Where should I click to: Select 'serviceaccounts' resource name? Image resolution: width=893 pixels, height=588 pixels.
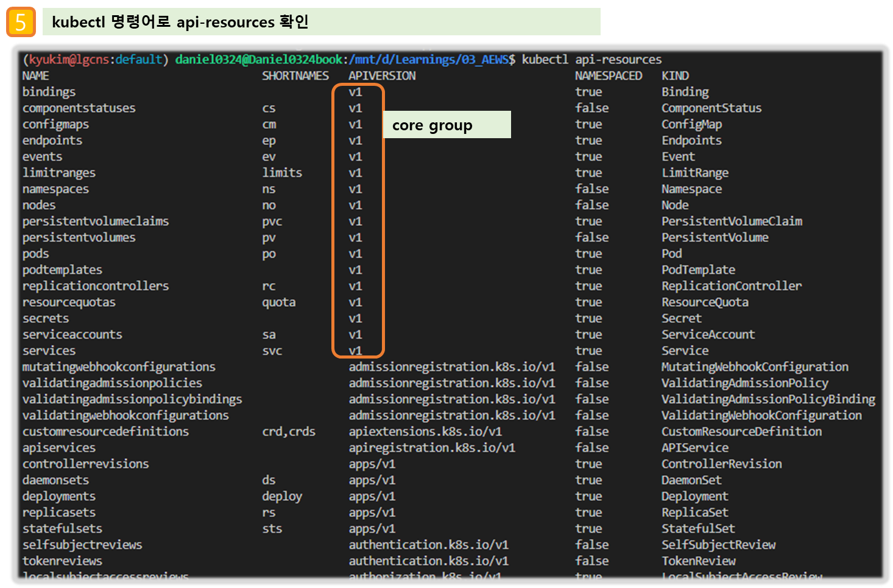[72, 335]
